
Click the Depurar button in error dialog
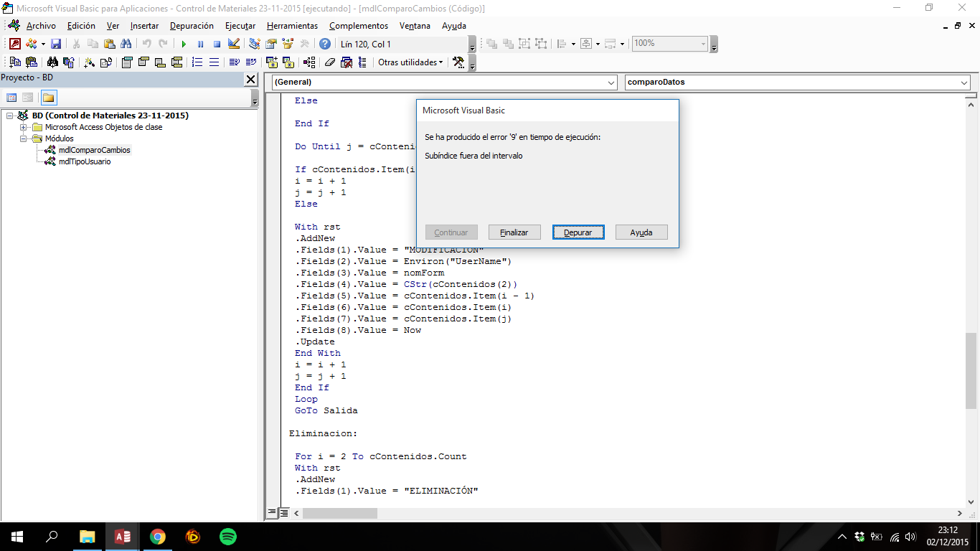pos(578,232)
